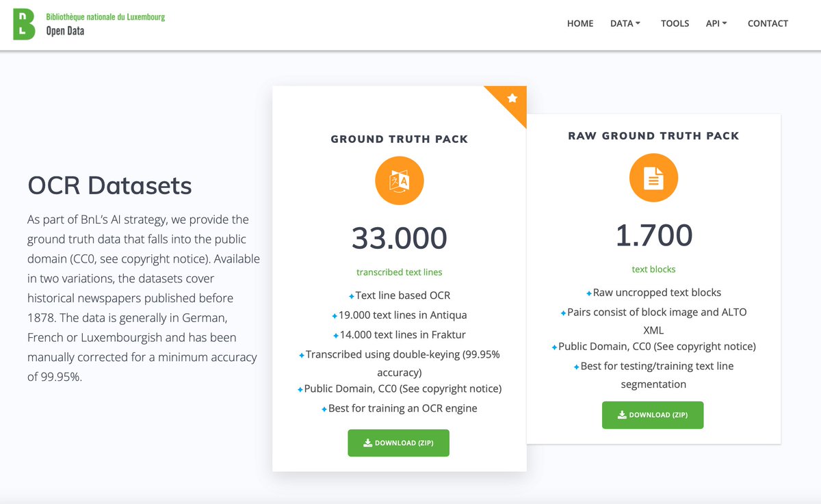This screenshot has width=821, height=504.
Task: Click the 'transcribed text lines' label
Action: coord(400,272)
